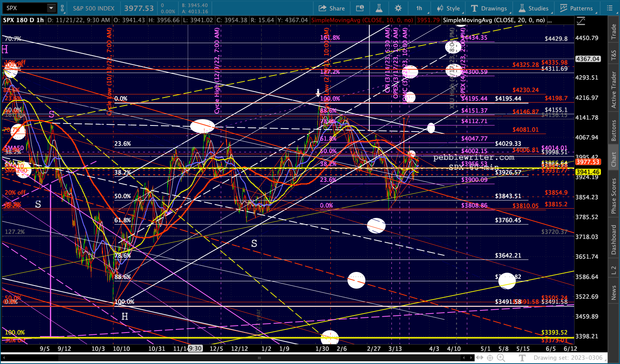
Task: Expand the SPX symbol dropdown arrow
Action: (x=51, y=8)
